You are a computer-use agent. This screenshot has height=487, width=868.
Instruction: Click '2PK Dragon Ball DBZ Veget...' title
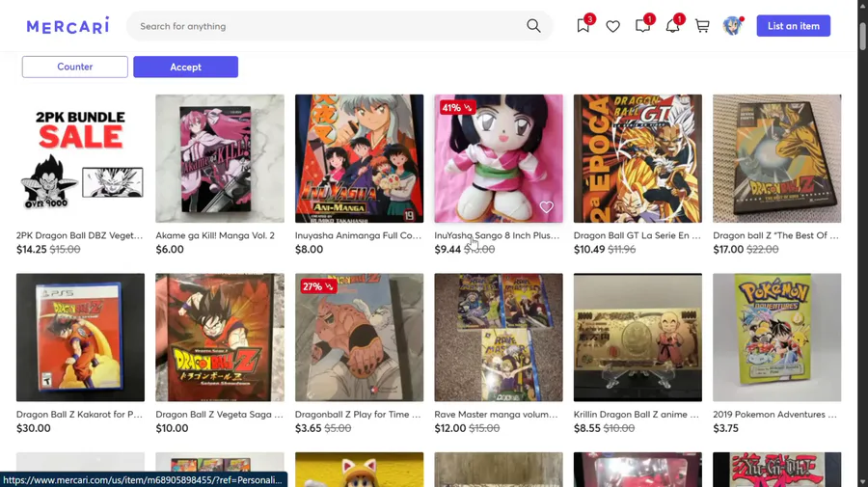pyautogui.click(x=79, y=235)
